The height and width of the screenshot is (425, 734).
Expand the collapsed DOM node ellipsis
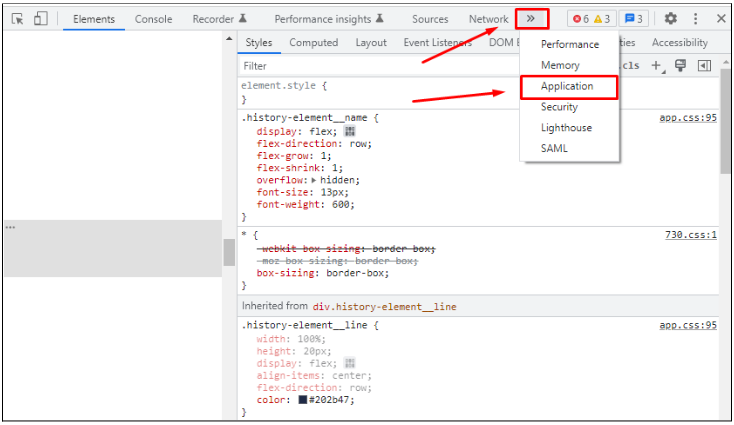click(x=11, y=228)
